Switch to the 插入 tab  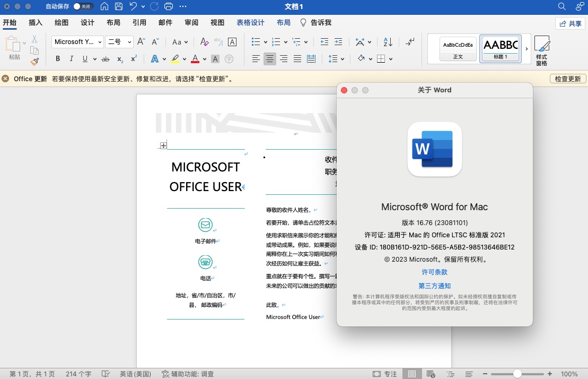[36, 23]
